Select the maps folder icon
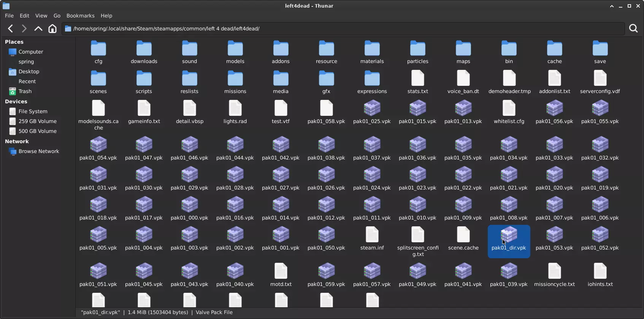The height and width of the screenshot is (319, 644). (x=463, y=49)
